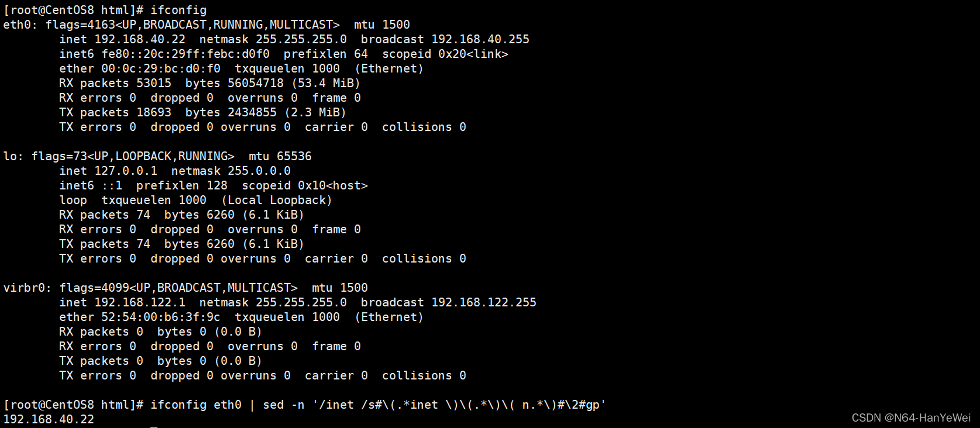Screen dimensions: 980x428
Task: Click the CSDN @N64-HanYeWei watermark
Action: 911,417
